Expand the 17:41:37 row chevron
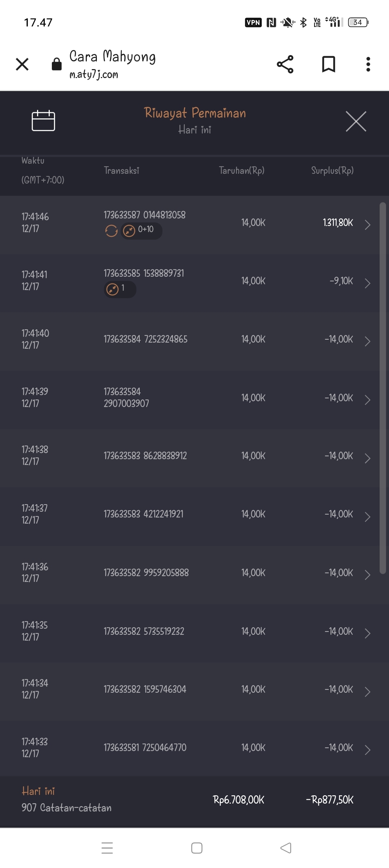Screen dimensions: 389x868 pyautogui.click(x=367, y=516)
